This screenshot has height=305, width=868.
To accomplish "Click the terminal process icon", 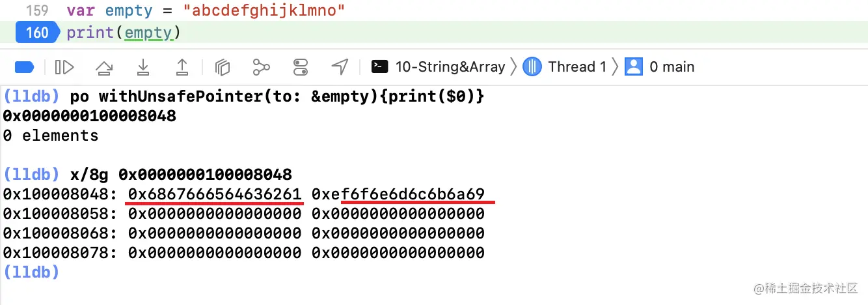I will click(x=380, y=67).
